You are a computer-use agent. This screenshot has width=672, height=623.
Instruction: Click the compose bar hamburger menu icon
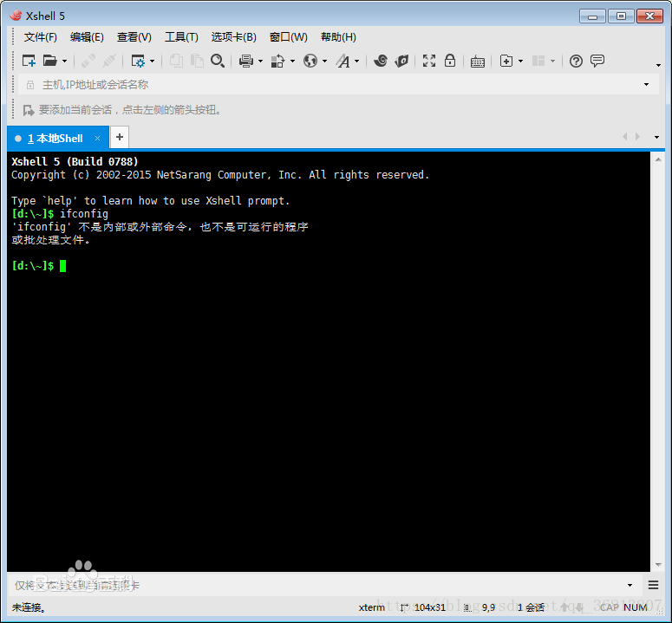653,586
